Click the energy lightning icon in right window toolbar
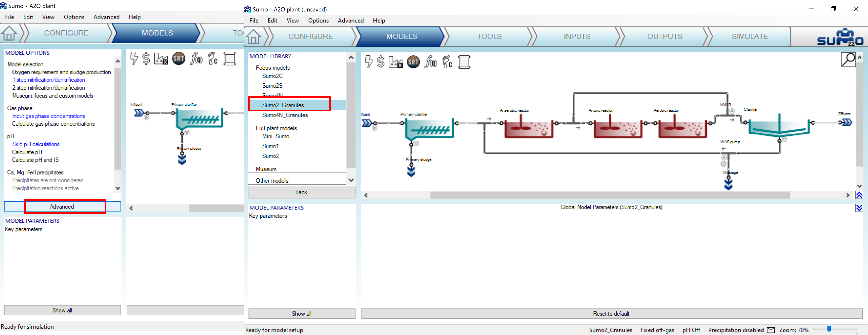This screenshot has width=868, height=335. 369,62
